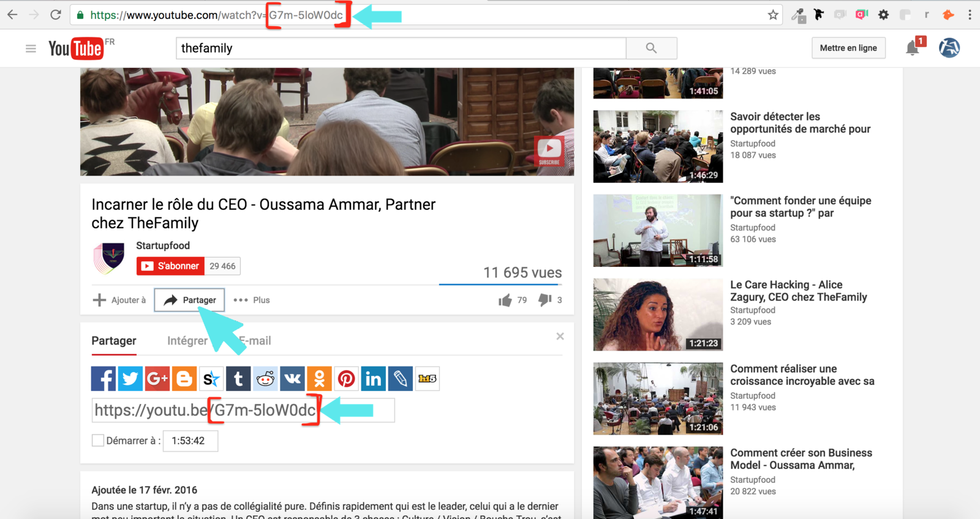Click the video Subscribe watermark

tap(549, 151)
